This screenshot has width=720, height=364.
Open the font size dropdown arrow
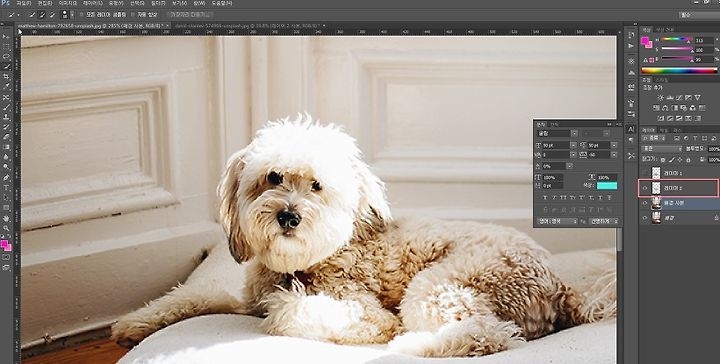click(x=573, y=145)
